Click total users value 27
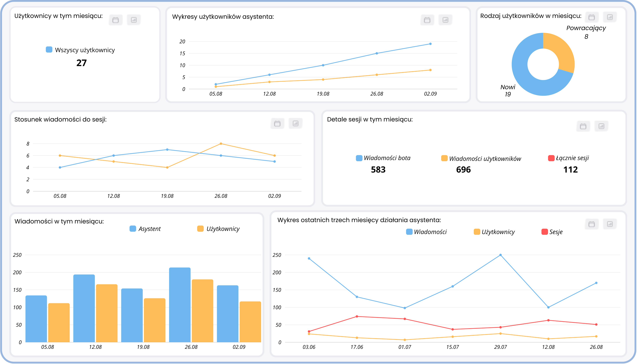 [x=81, y=63]
